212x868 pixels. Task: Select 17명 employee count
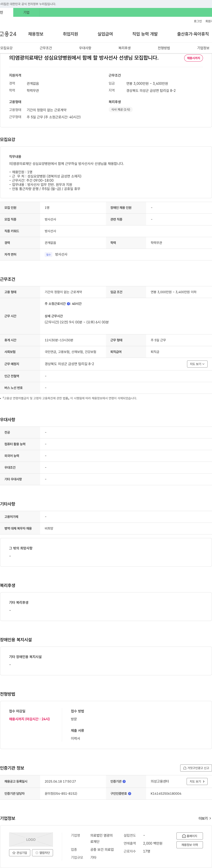147,851
